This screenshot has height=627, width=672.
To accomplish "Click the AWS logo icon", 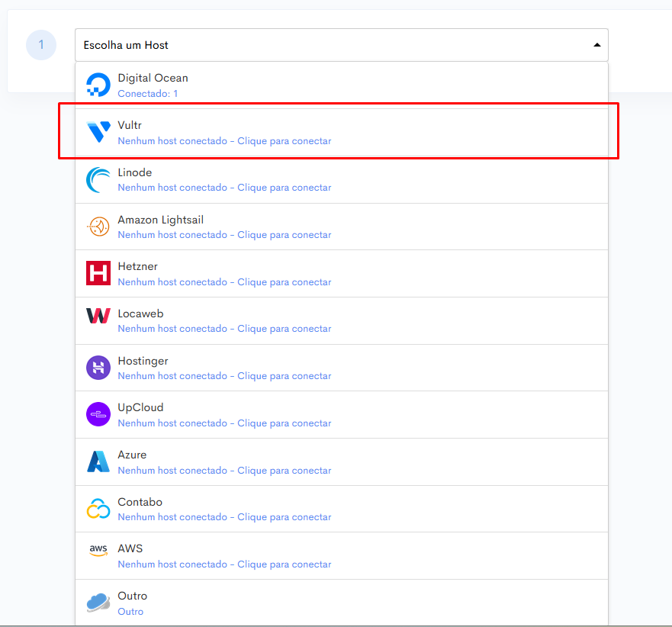I will point(98,550).
